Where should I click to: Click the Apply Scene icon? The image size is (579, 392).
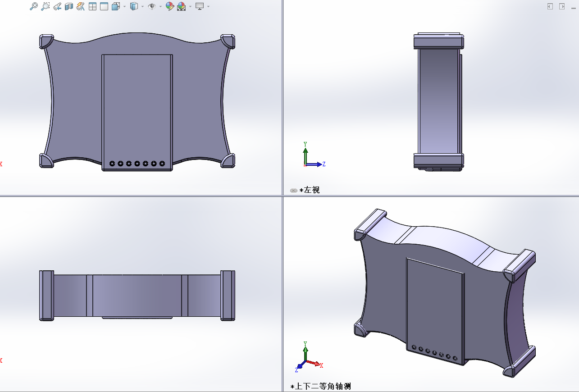tap(181, 6)
